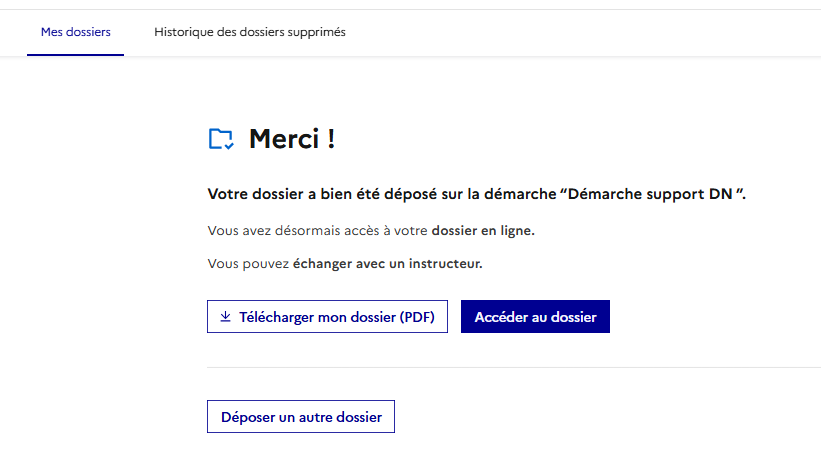This screenshot has height=456, width=821.
Task: Click the "Vous pouvez" text
Action: tap(248, 264)
